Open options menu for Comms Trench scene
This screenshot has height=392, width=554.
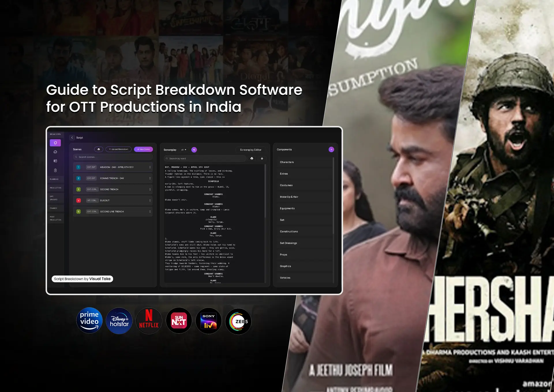pyautogui.click(x=150, y=178)
